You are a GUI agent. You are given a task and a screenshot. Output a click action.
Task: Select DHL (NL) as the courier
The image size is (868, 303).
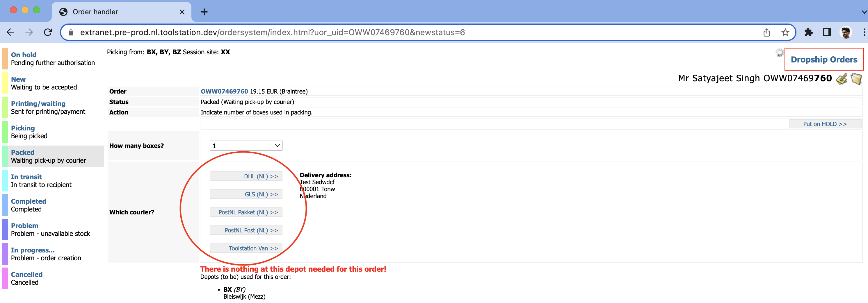(246, 176)
